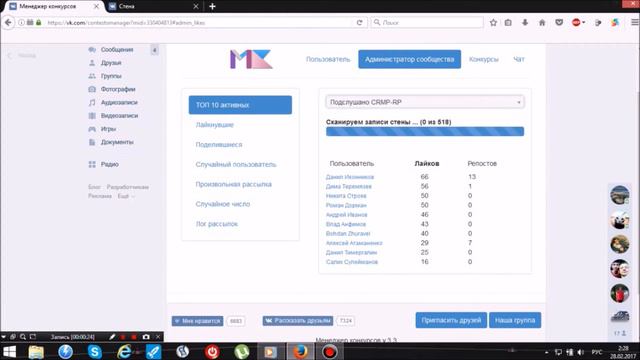Open the top-ranked user with 66 likes
The width and height of the screenshot is (640, 360).
[x=350, y=177]
